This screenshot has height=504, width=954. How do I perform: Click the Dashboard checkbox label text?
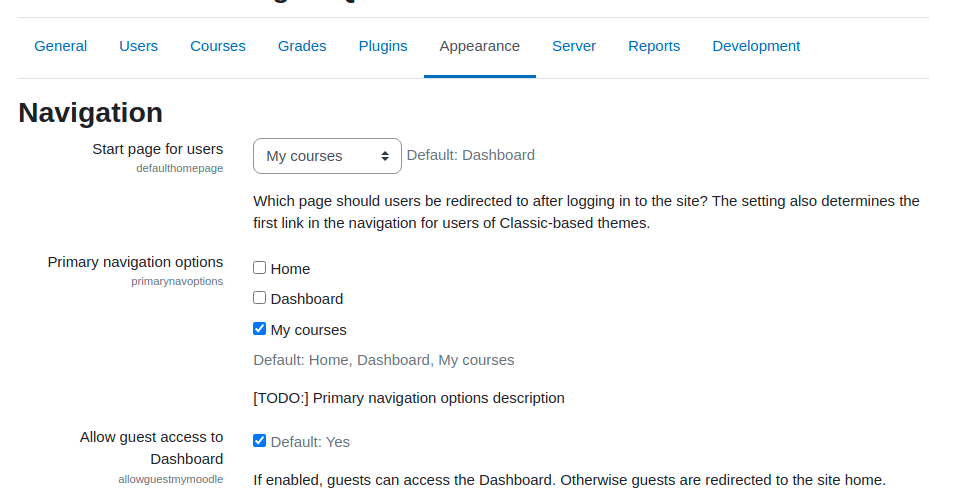[x=307, y=299]
